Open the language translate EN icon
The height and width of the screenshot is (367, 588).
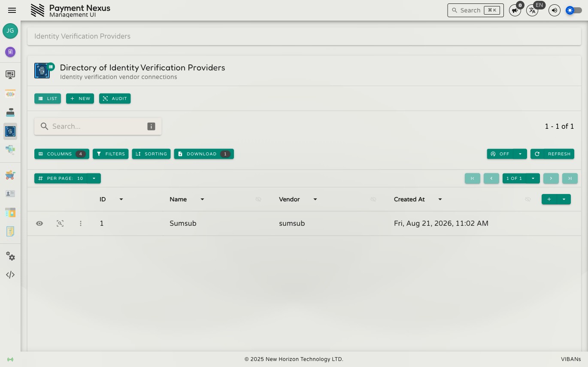coord(532,10)
